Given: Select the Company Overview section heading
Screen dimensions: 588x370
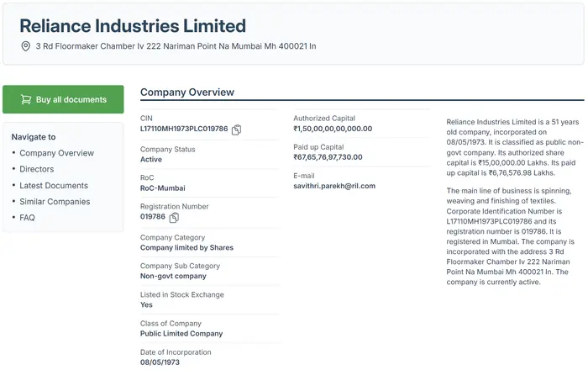Looking at the screenshot, I should (187, 92).
